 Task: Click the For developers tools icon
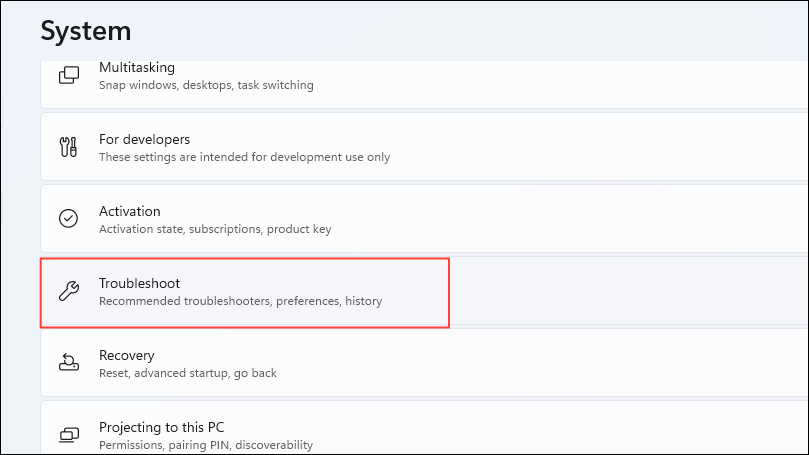pos(68,147)
